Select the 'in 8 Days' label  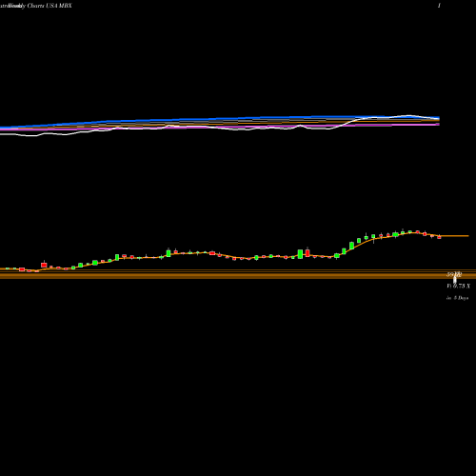coord(458,298)
